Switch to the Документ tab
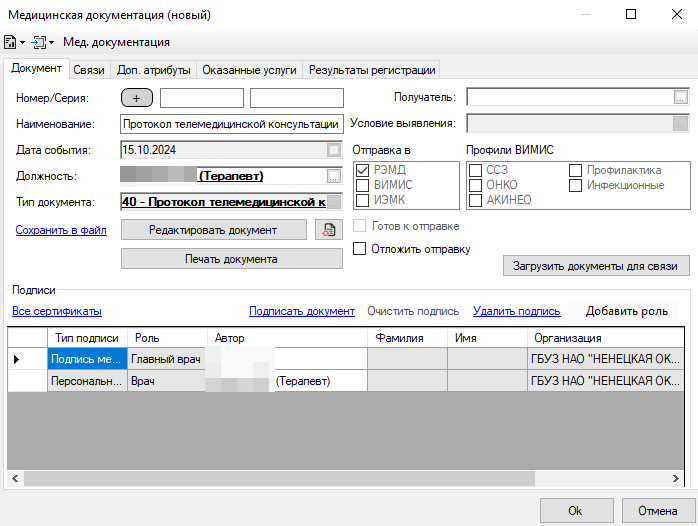 pos(36,68)
